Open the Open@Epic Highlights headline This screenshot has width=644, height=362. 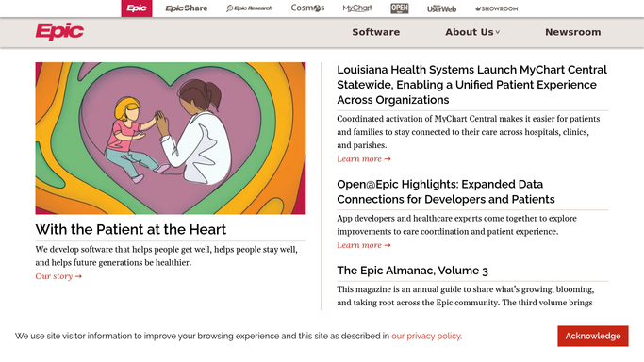(x=446, y=191)
